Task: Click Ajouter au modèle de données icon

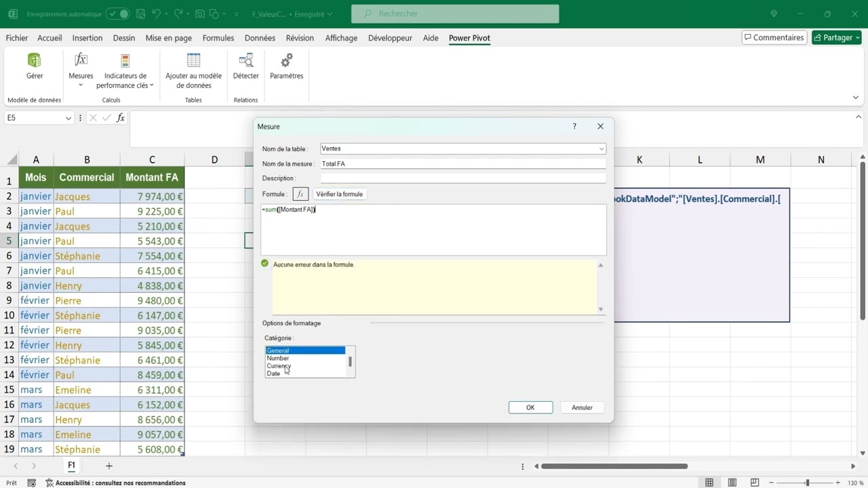Action: click(193, 60)
